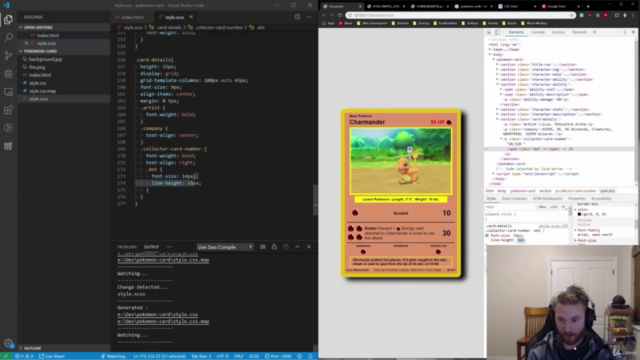The image size is (640, 360).
Task: Open the Search view in activity bar
Action: 8,38
